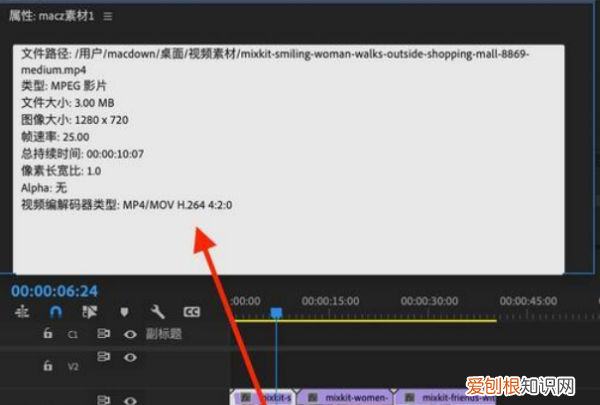The image size is (600, 405).
Task: Click the 00:00:06:24 playhead timecode
Action: click(x=54, y=291)
